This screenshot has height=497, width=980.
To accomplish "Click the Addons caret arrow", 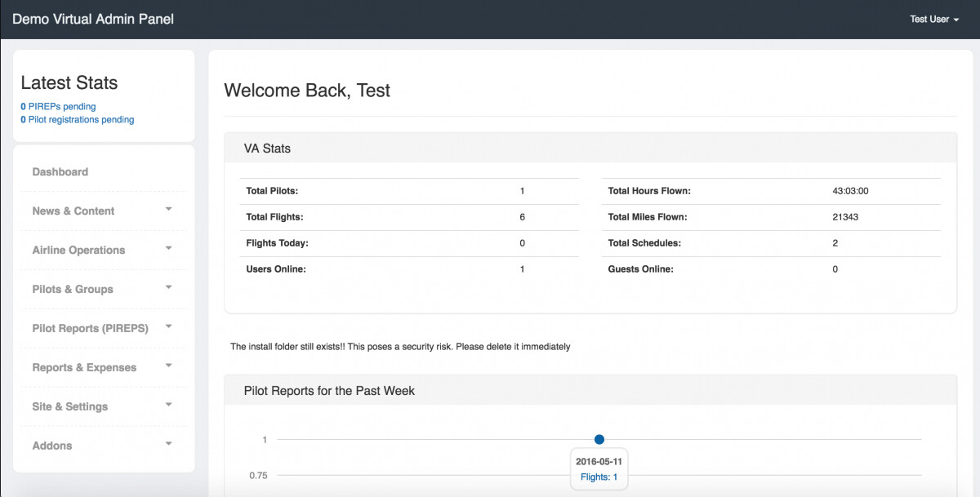I will coord(168,445).
